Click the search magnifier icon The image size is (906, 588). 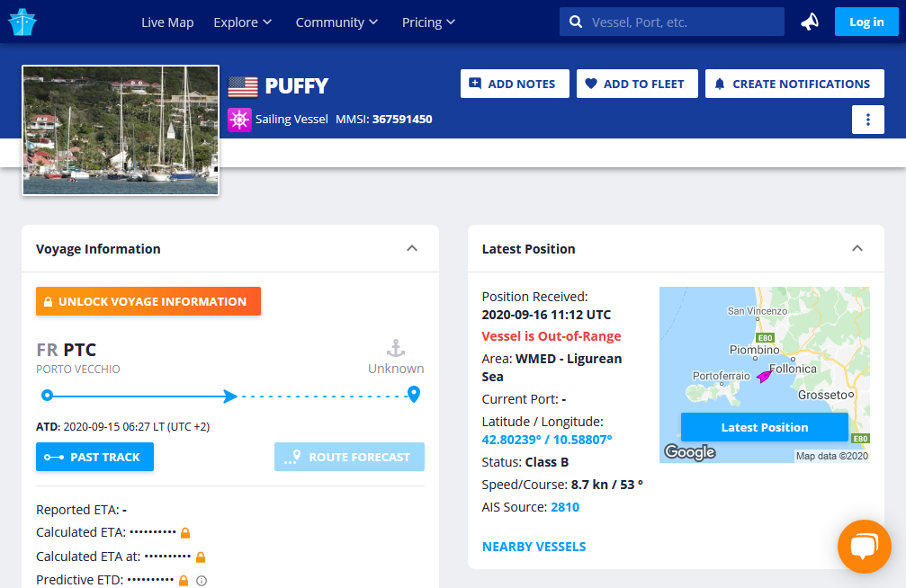point(576,22)
